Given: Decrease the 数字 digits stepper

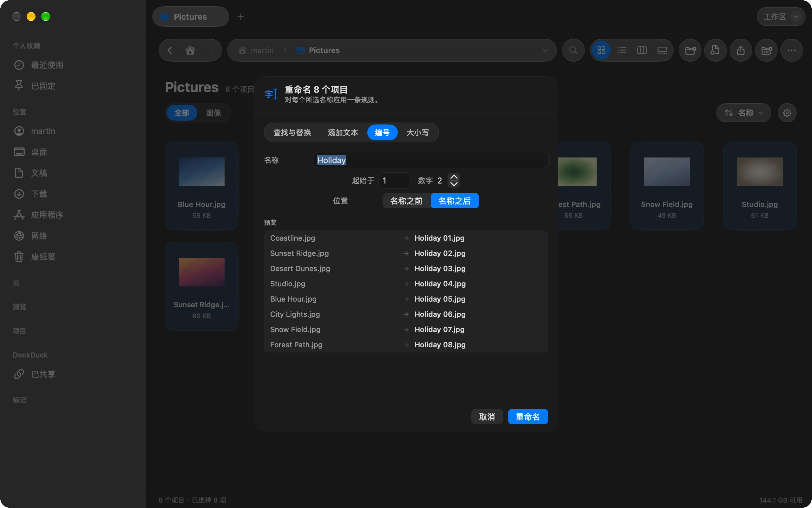Looking at the screenshot, I should tap(454, 184).
